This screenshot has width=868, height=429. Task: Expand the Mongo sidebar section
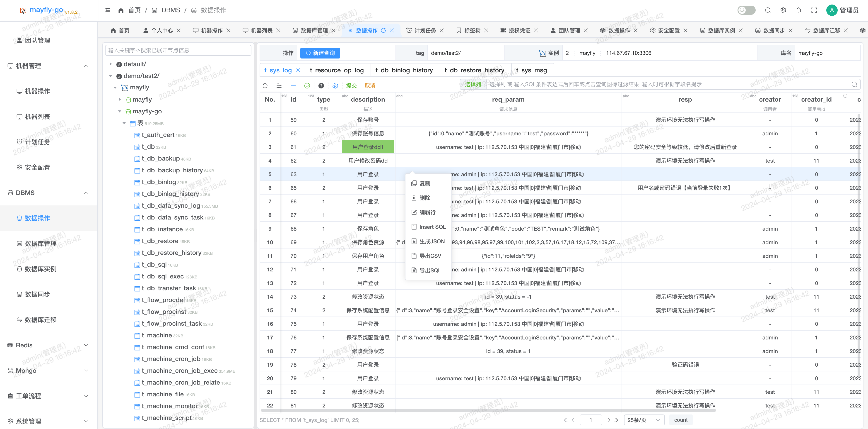(x=48, y=370)
